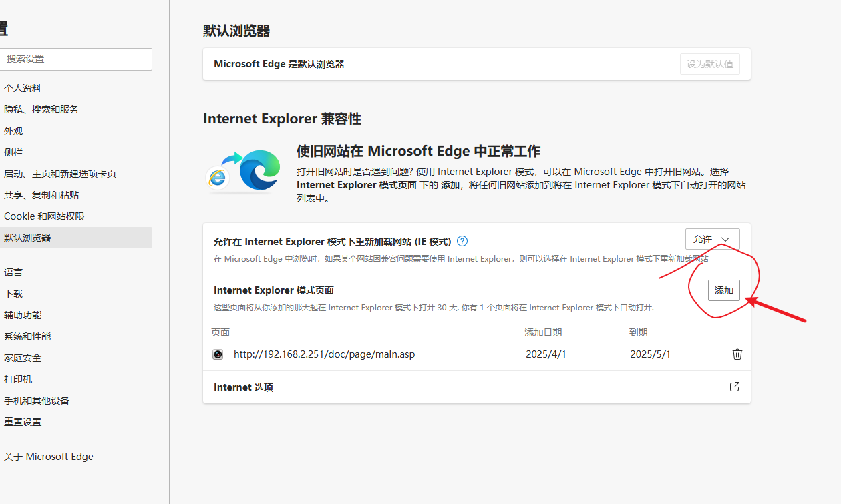The height and width of the screenshot is (504, 841).
Task: Click the 添加日期 column header
Action: click(x=543, y=332)
